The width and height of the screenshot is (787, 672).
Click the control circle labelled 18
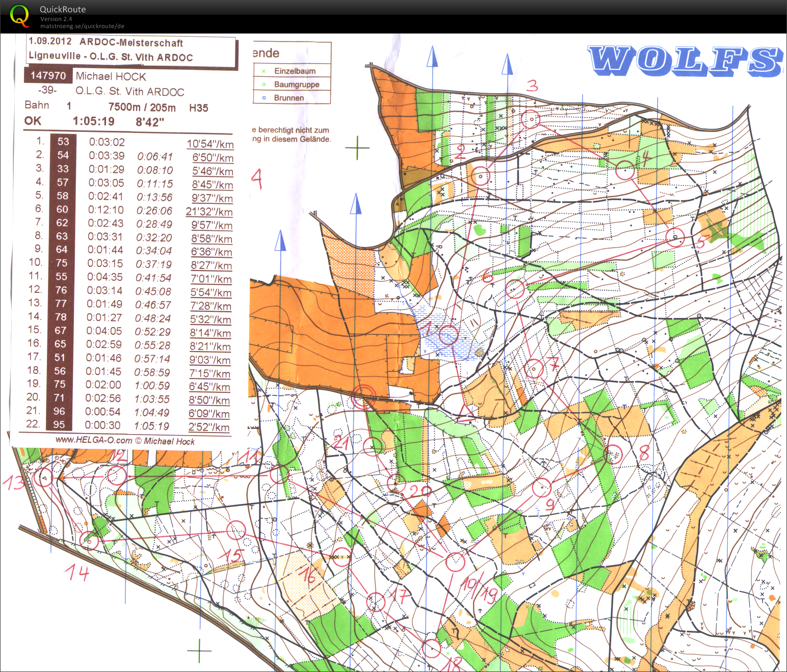432,649
